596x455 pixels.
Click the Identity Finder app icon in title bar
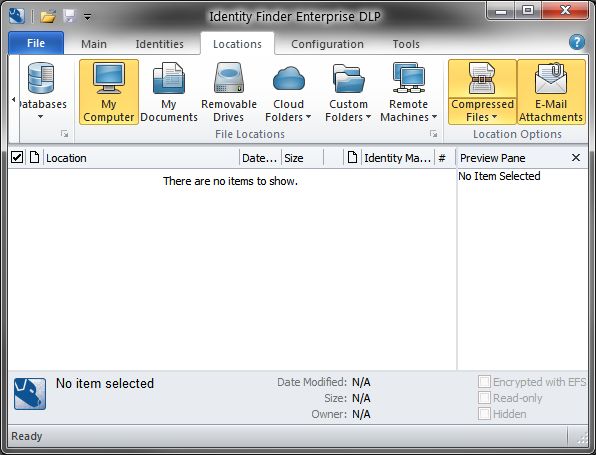(x=17, y=16)
